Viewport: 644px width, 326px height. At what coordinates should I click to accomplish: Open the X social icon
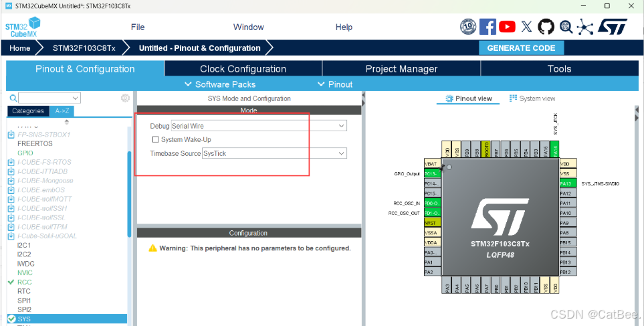click(x=526, y=27)
